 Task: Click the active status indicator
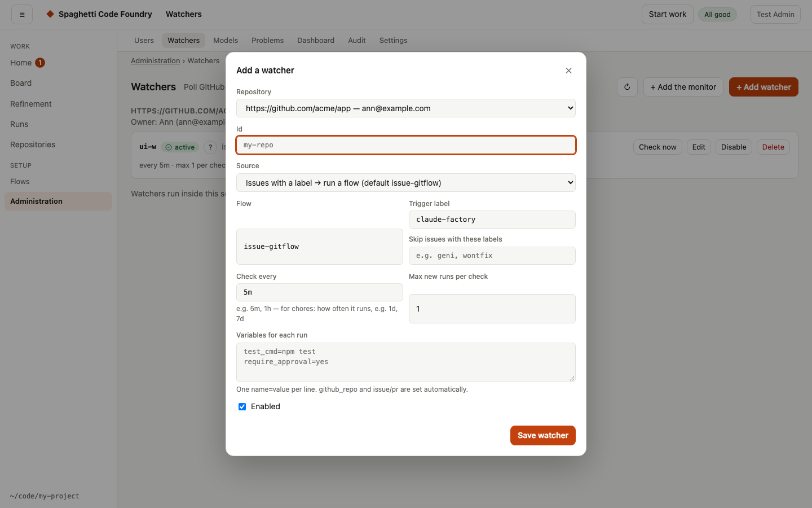pos(180,147)
